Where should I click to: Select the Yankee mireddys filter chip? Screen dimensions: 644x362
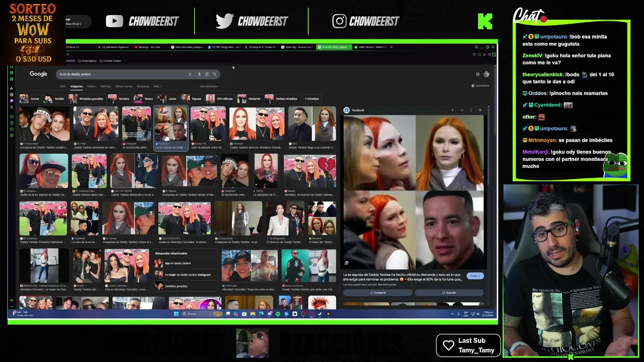click(283, 99)
